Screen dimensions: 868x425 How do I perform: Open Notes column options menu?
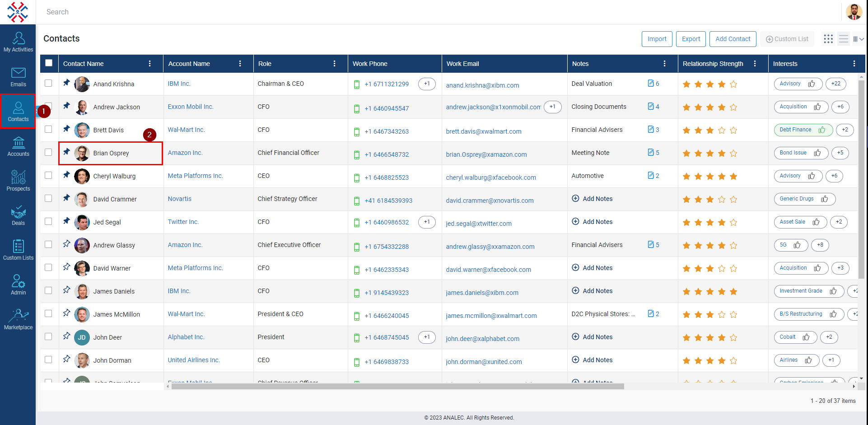(x=664, y=64)
